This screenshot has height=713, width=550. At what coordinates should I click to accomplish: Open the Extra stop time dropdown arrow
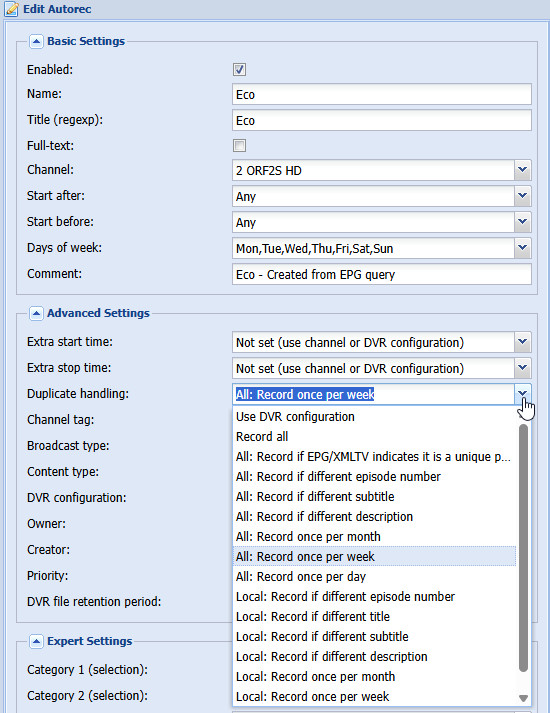[523, 368]
